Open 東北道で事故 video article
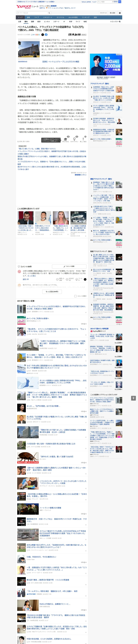 point(48,580)
